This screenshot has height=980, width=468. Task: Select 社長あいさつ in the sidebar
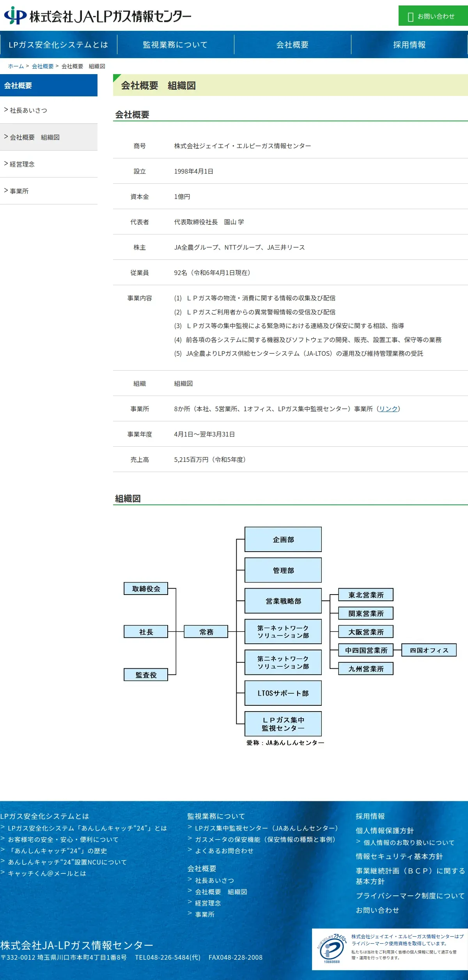tap(49, 110)
